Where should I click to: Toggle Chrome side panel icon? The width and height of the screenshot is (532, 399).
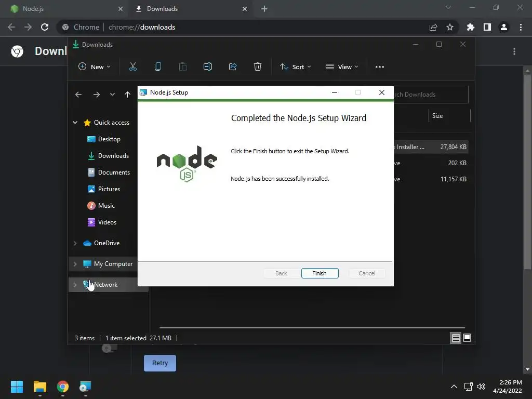coord(487,27)
